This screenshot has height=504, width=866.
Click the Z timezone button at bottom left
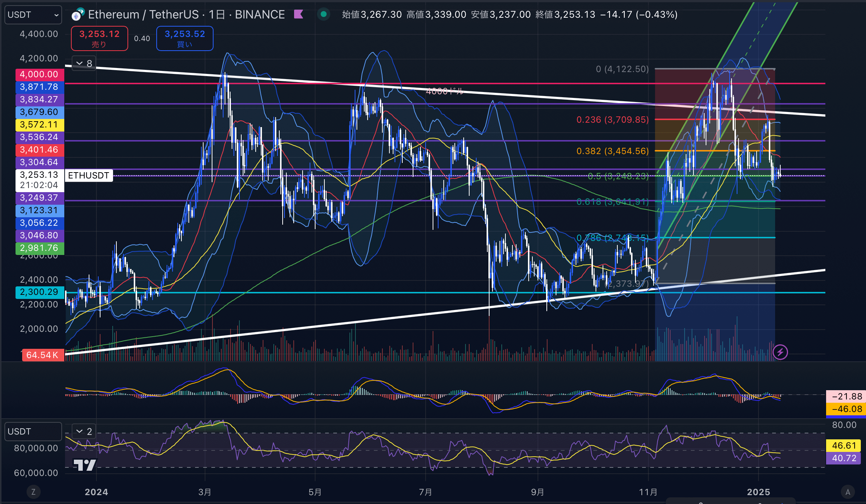[x=33, y=492]
